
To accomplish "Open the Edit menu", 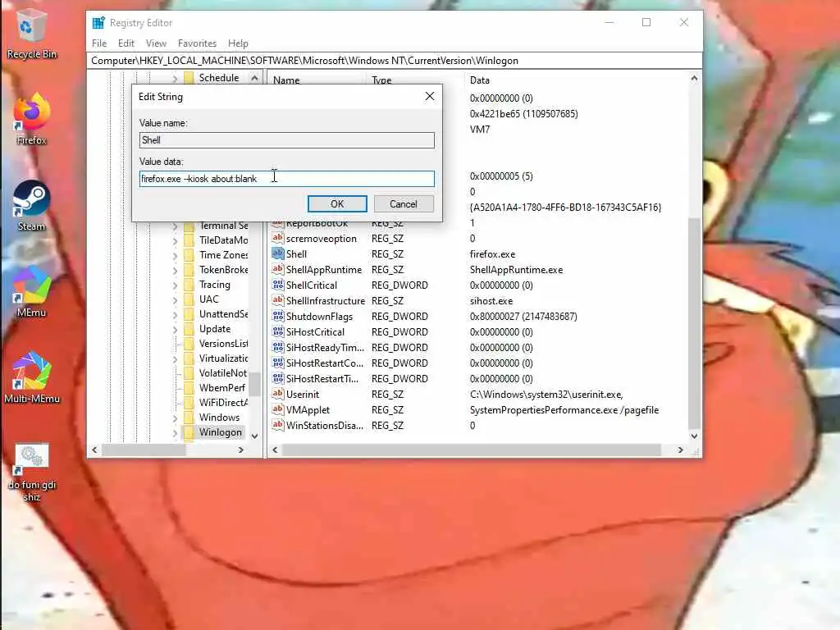I will tap(126, 43).
